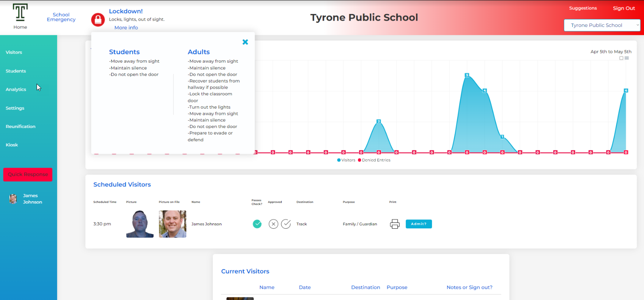This screenshot has height=300, width=644.
Task: Click the green passes-check checkmark icon
Action: [257, 224]
